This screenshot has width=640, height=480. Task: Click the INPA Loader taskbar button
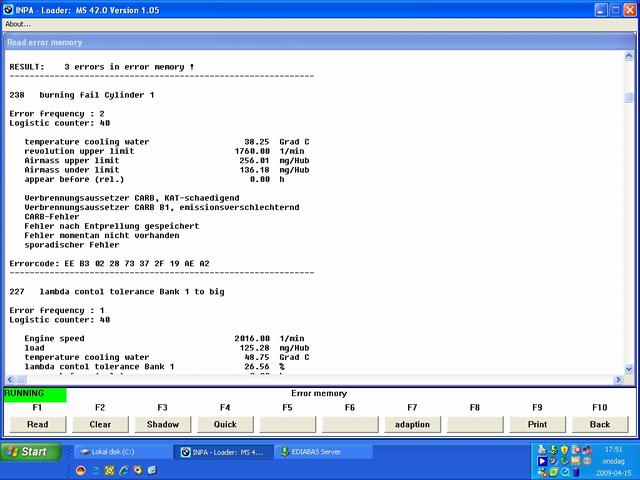point(222,452)
